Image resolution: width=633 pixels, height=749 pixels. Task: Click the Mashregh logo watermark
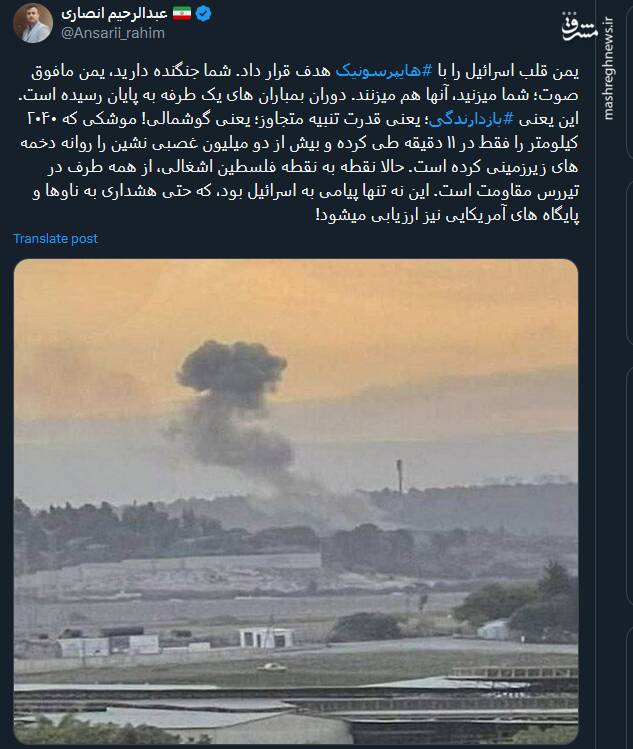(x=579, y=26)
